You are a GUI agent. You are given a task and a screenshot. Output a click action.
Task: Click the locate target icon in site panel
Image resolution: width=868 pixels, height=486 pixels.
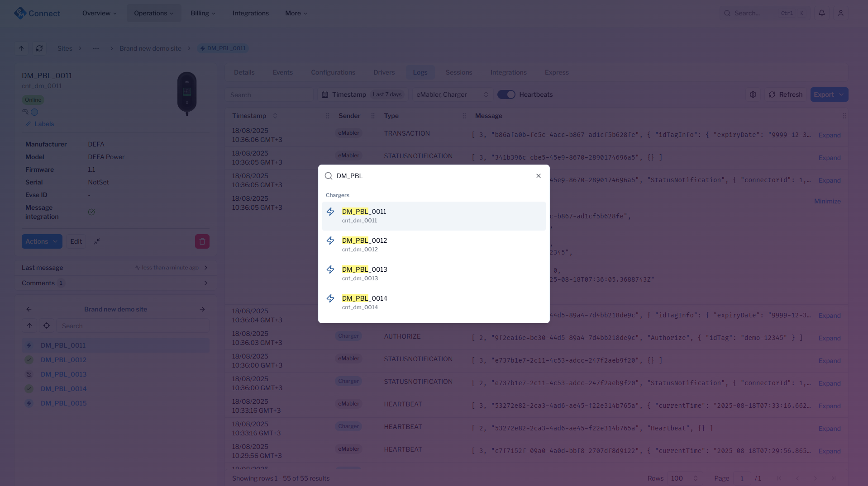click(x=47, y=326)
